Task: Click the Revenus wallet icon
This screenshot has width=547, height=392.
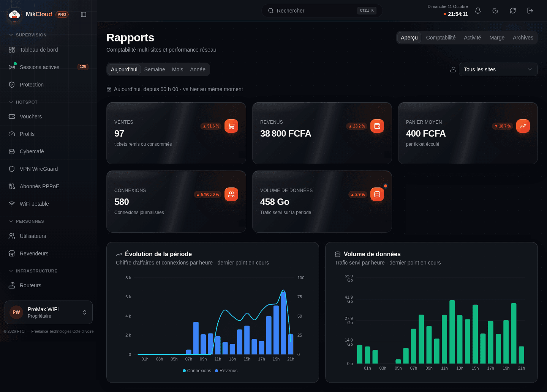Action: 377,126
